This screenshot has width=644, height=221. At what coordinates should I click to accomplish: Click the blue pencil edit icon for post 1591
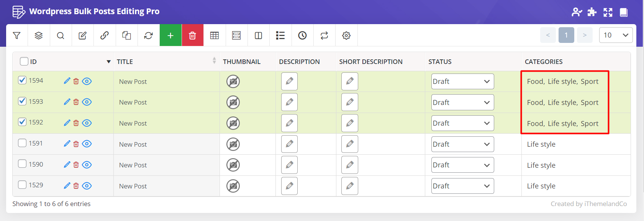[67, 144]
